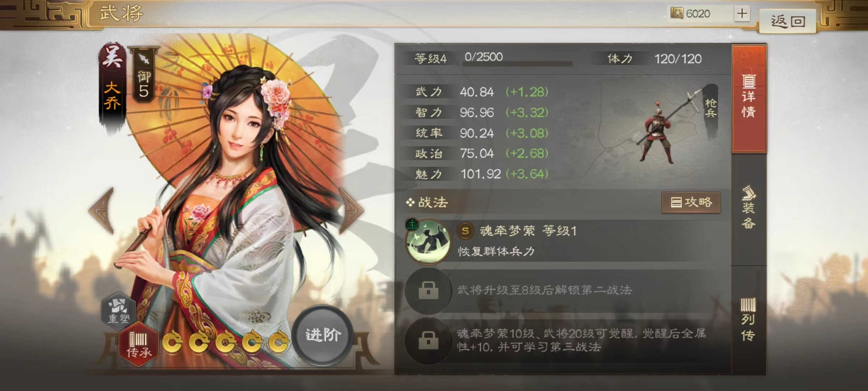The width and height of the screenshot is (868, 391).
Task: Click the level experience progress bar
Action: coord(517,64)
